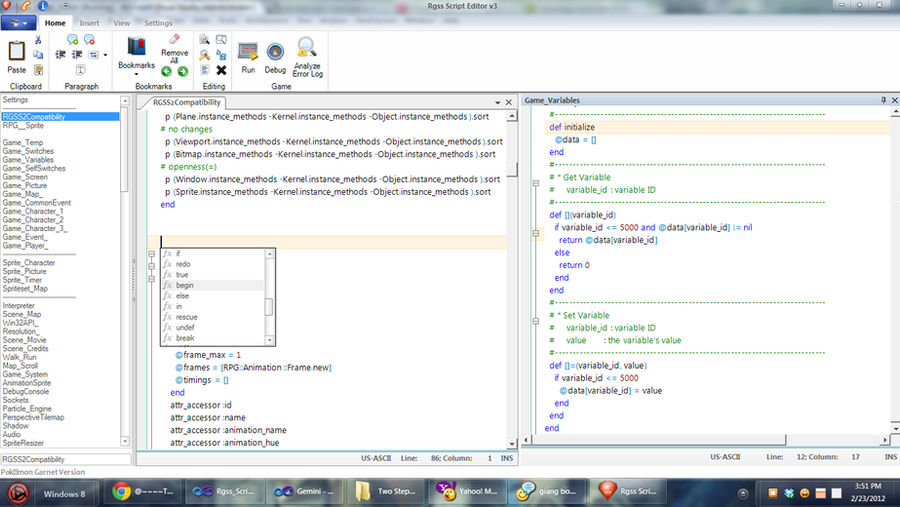This screenshot has height=507, width=900.
Task: Open Yahoo Messenger taskbar button
Action: 467,492
